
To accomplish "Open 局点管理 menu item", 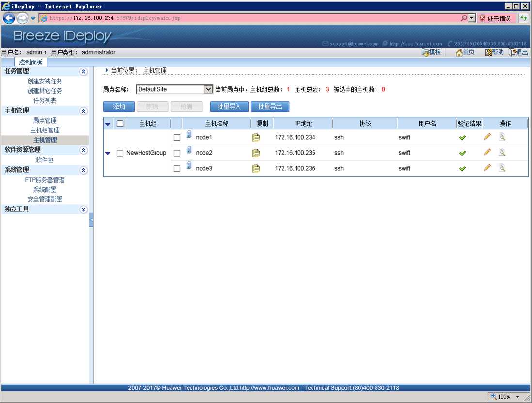I will (45, 121).
